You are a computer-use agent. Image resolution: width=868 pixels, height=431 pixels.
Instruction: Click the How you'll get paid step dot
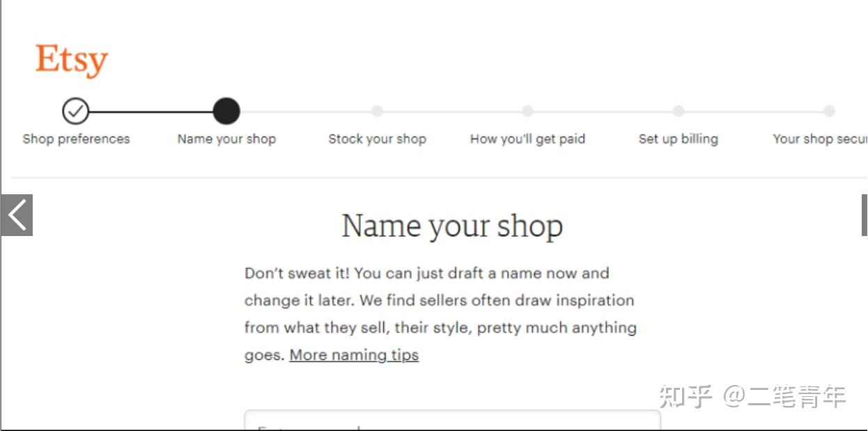coord(528,111)
